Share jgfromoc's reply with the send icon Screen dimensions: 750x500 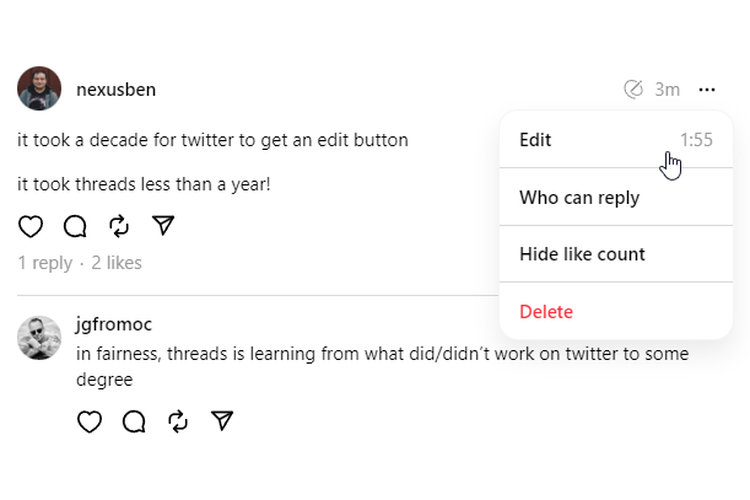(x=222, y=421)
